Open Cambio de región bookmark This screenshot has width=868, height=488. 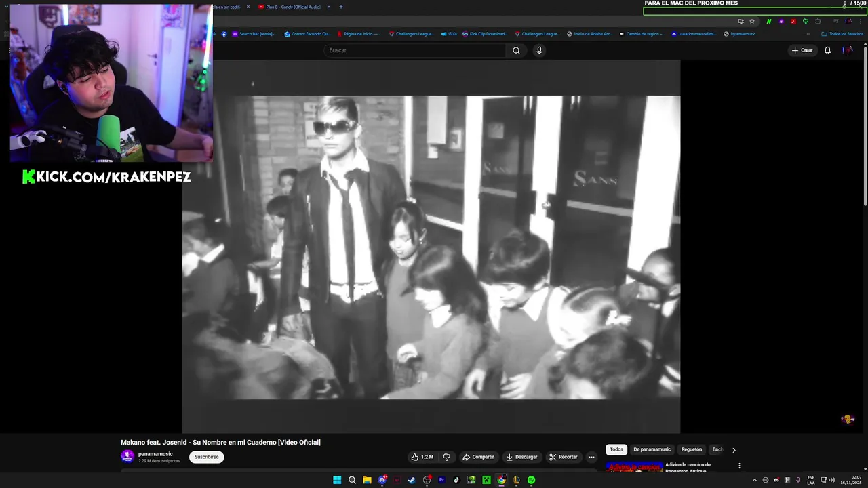click(642, 34)
